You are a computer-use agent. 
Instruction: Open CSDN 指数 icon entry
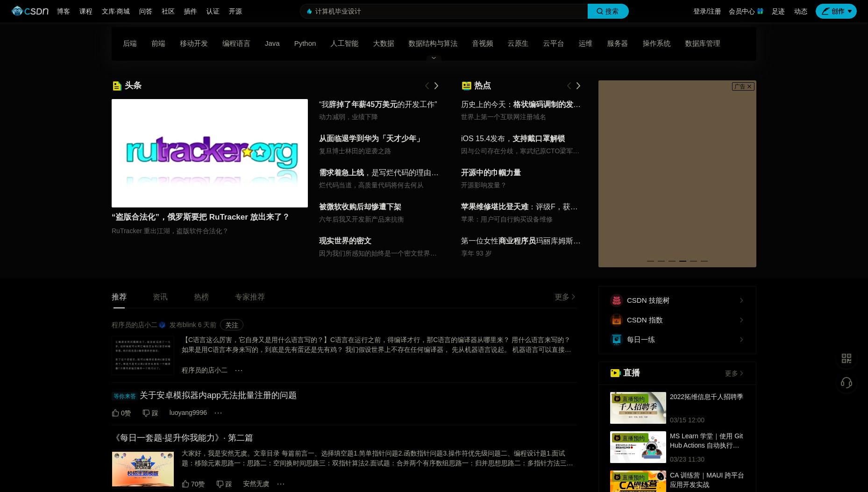(617, 320)
